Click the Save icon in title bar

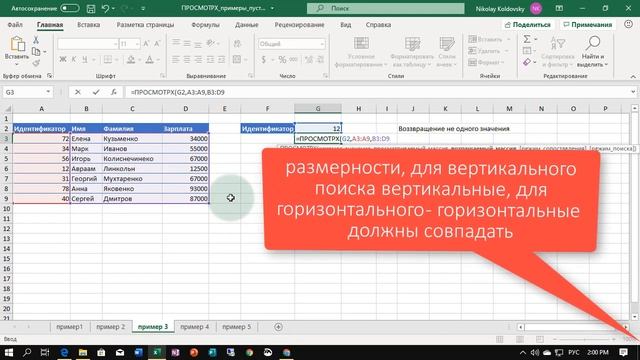pos(91,9)
